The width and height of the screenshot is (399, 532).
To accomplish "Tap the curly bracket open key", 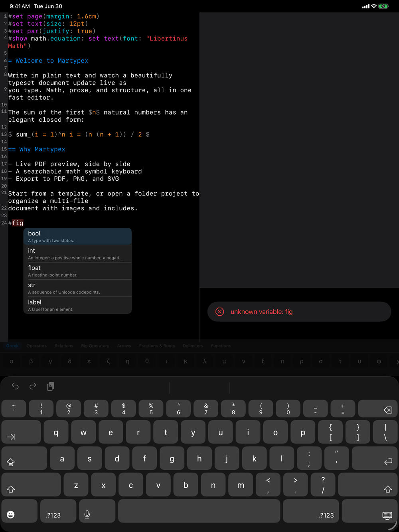I will [x=330, y=432].
